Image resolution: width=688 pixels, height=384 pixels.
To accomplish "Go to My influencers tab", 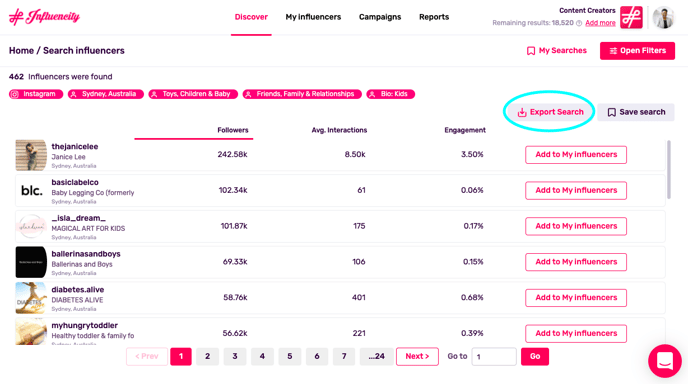I will click(313, 17).
